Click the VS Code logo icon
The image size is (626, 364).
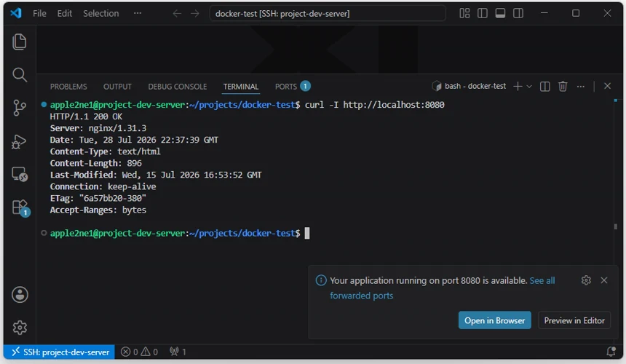click(16, 13)
